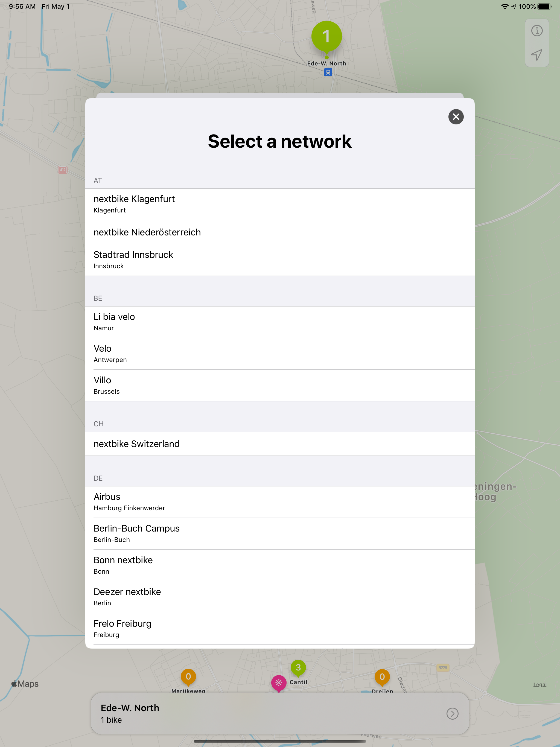Tap orange Marijkeweg station pin

coord(188,677)
